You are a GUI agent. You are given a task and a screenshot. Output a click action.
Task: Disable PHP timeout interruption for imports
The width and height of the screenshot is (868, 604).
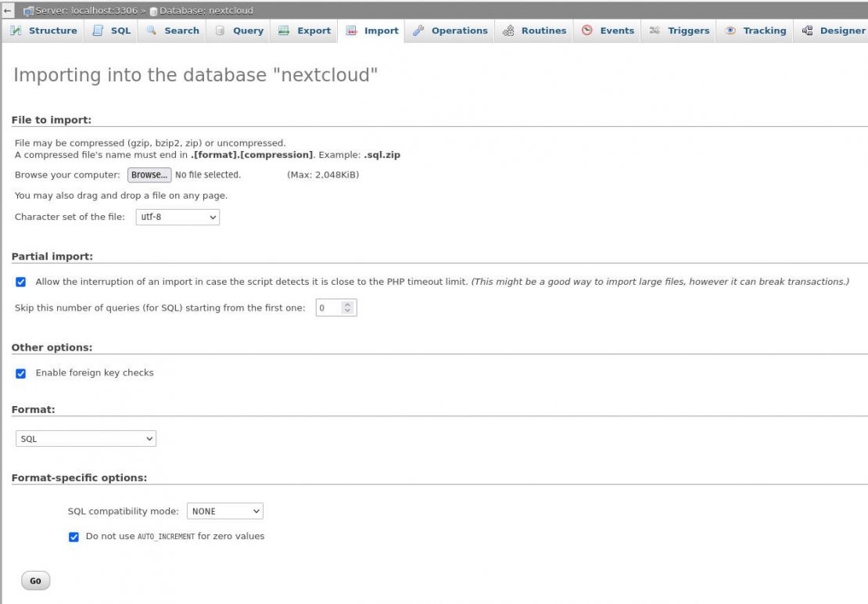coord(19,281)
